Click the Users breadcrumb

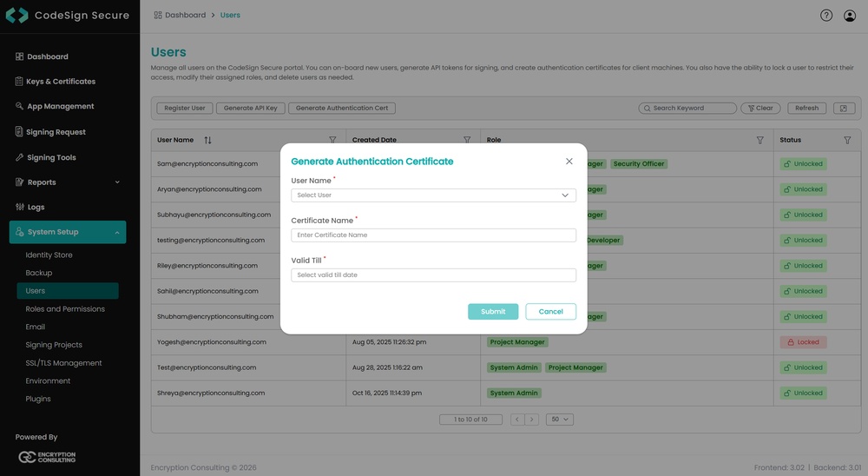(x=230, y=15)
